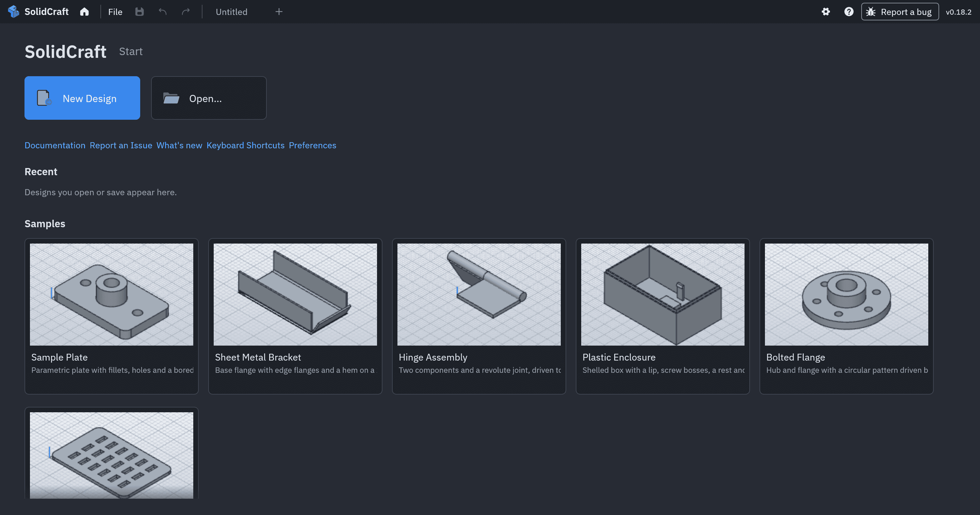This screenshot has width=980, height=515.
Task: Open the Report an Issue link
Action: click(121, 145)
